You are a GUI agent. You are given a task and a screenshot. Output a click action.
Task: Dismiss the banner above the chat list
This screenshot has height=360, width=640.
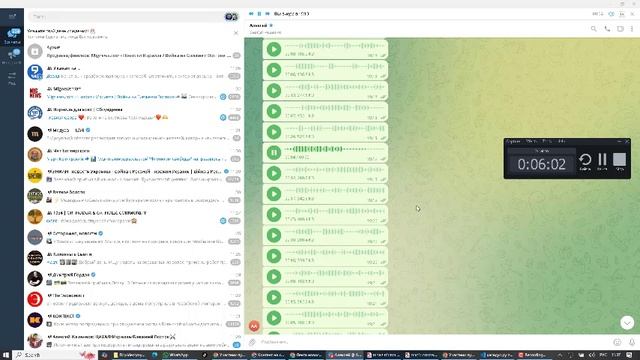[236, 33]
